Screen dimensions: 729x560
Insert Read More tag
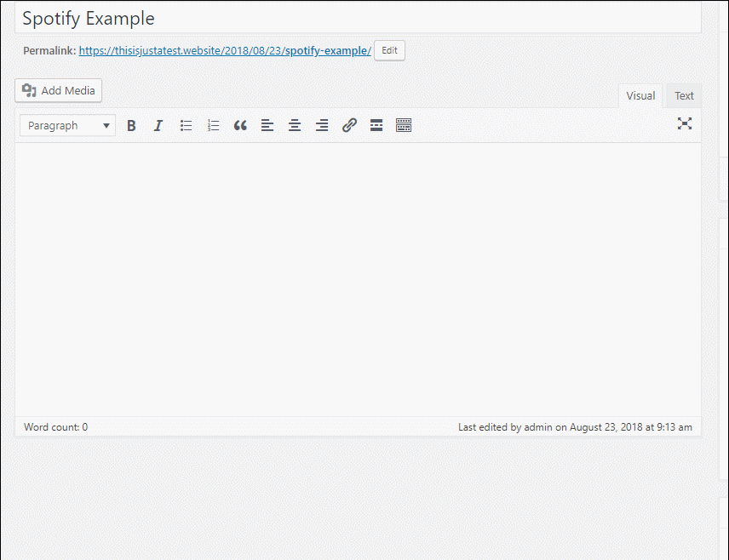[x=376, y=125]
